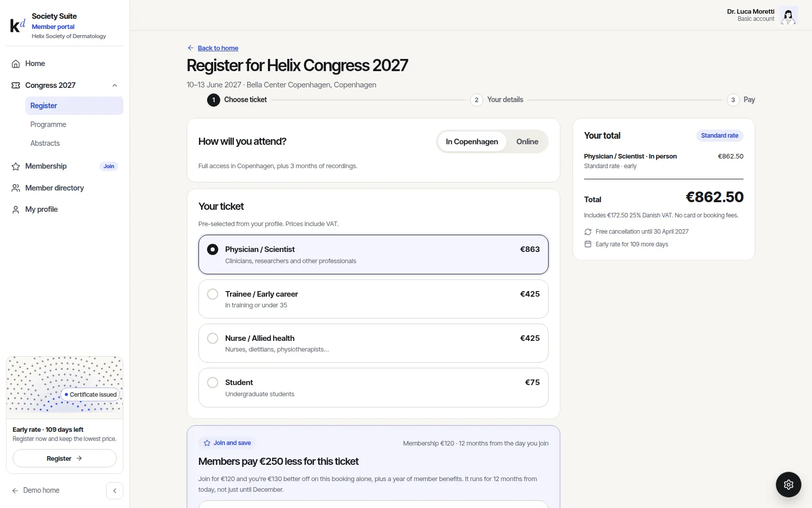Viewport: 812px width, 508px height.
Task: Open the Register sidebar item
Action: [x=74, y=106]
